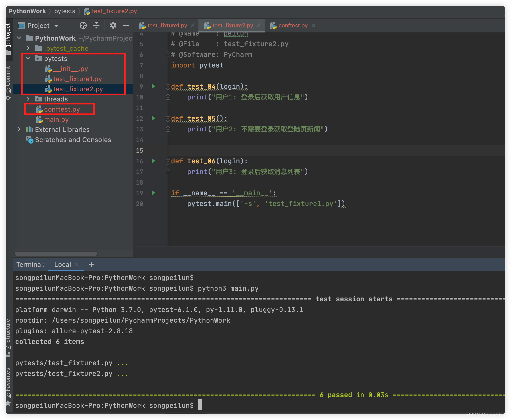Click the Project panel horizontal scrollbar
Viewport: 511px width, 420px height.
click(x=56, y=254)
